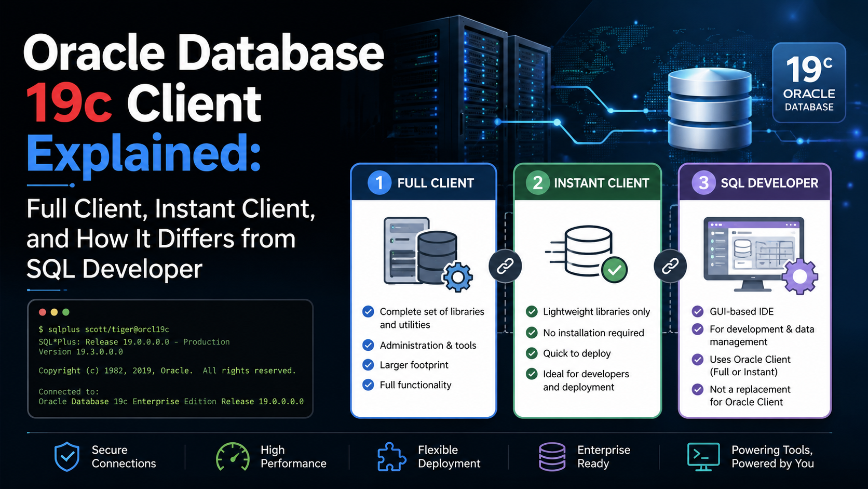Click the purple gear on the SQL Developer monitor

tap(800, 276)
